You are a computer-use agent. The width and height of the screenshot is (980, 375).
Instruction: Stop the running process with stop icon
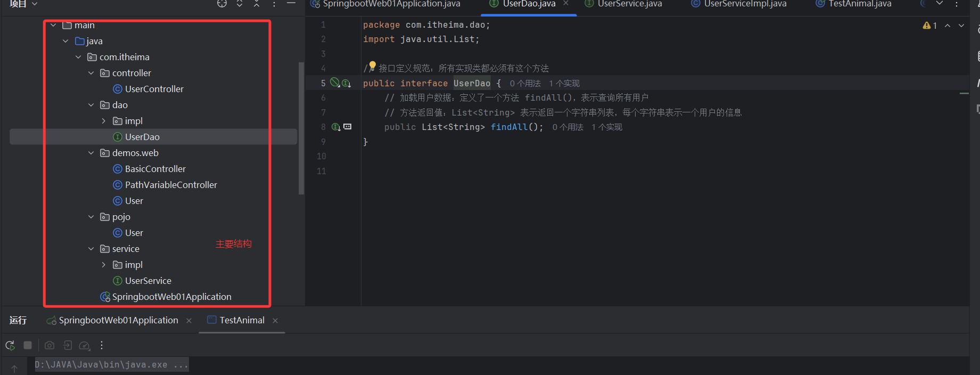pos(28,345)
